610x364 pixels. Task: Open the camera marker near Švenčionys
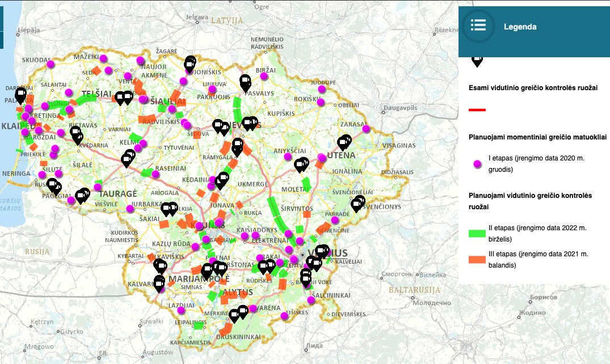[357, 203]
